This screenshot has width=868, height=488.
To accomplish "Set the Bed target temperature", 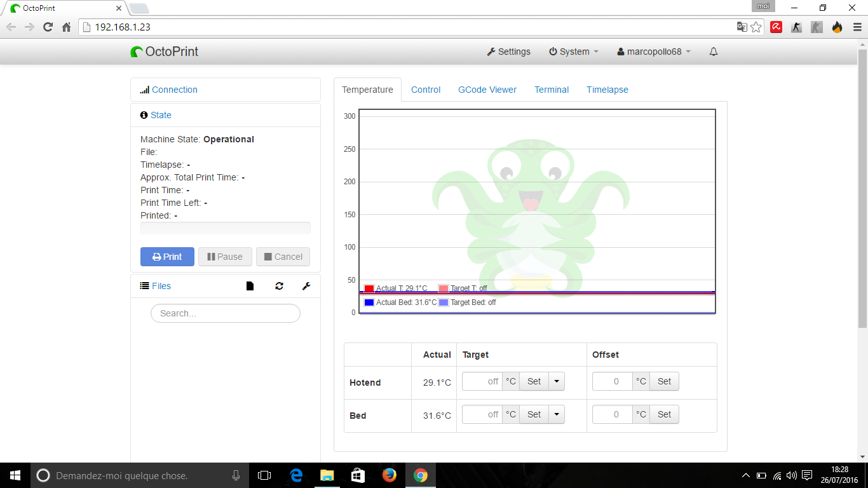I will [x=534, y=414].
